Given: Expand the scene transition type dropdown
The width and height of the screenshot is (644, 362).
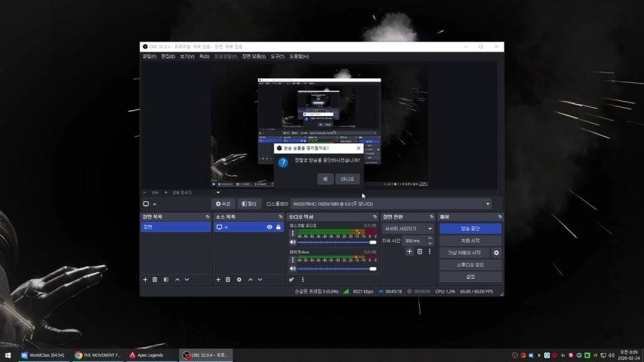Looking at the screenshot, I should 408,229.
